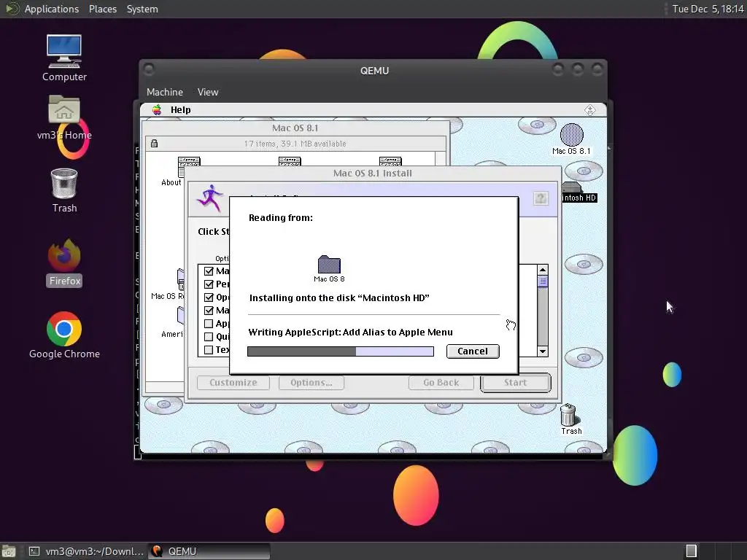This screenshot has width=747, height=560.
Task: Open the QEMU Machine menu
Action: 164,92
